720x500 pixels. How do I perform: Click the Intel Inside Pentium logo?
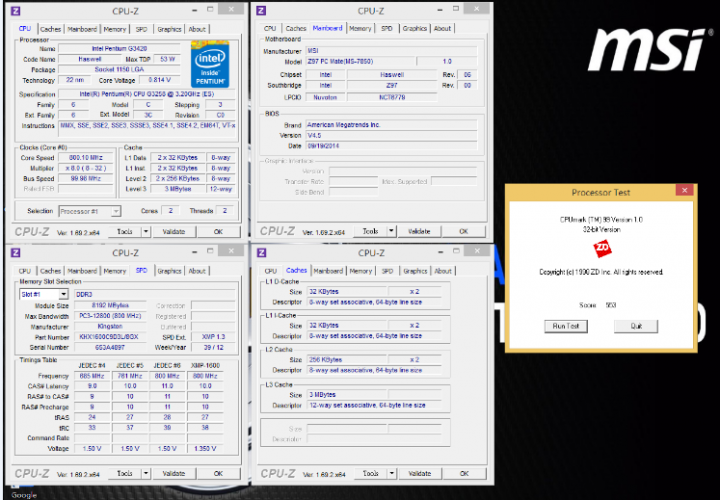point(210,64)
